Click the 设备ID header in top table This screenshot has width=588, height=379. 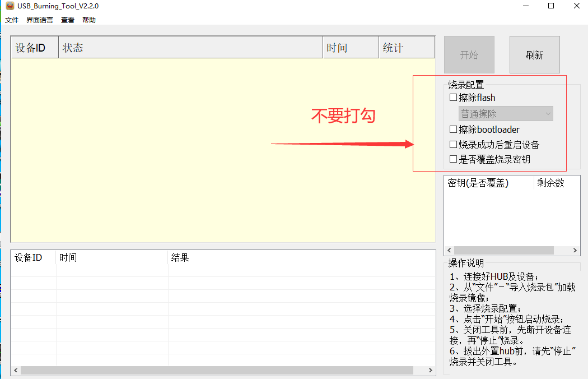pyautogui.click(x=35, y=48)
